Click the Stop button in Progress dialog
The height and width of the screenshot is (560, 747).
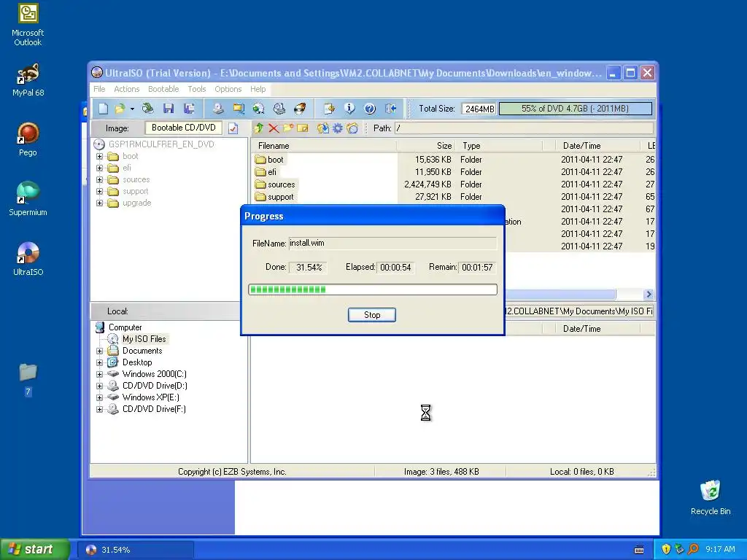pos(372,315)
